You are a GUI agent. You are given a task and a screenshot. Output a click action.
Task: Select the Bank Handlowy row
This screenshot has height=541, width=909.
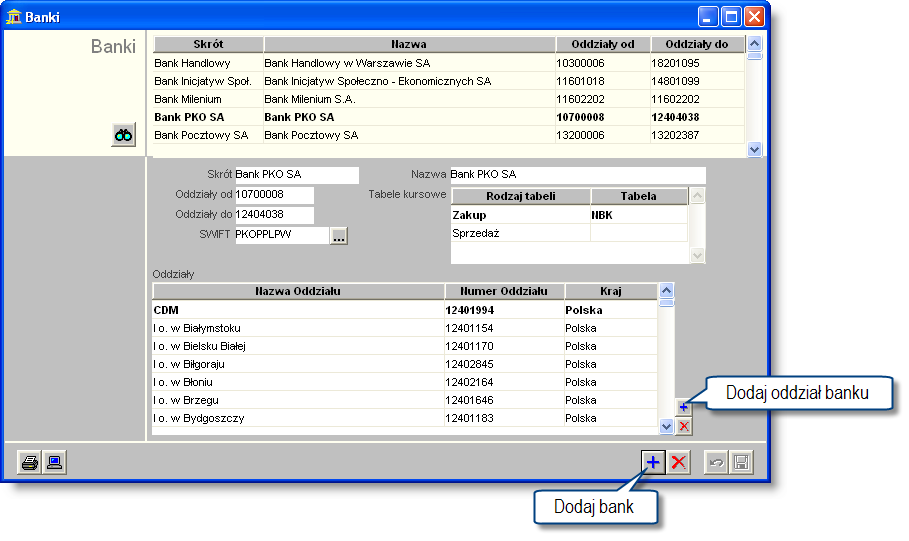click(449, 63)
